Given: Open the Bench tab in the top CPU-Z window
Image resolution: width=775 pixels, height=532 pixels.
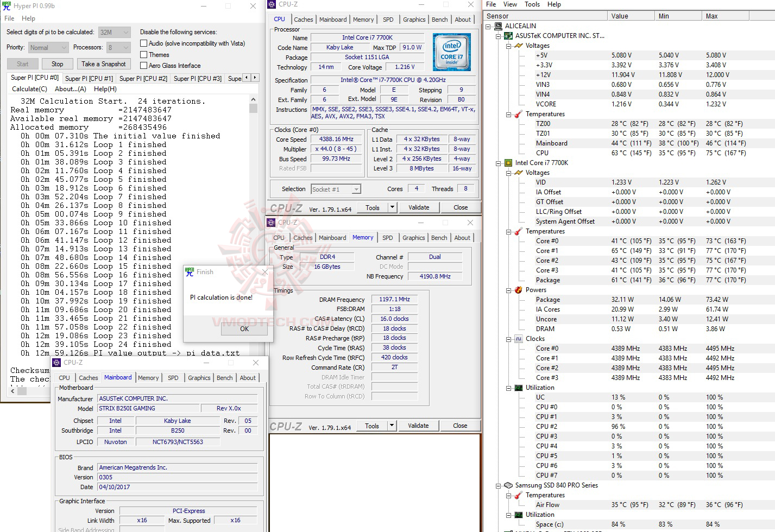Looking at the screenshot, I should pos(440,20).
